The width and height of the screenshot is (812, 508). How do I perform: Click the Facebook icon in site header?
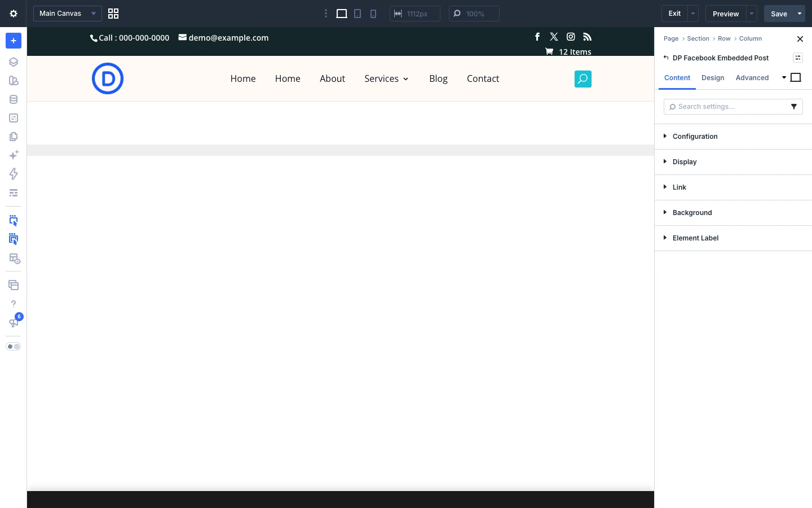tap(537, 37)
